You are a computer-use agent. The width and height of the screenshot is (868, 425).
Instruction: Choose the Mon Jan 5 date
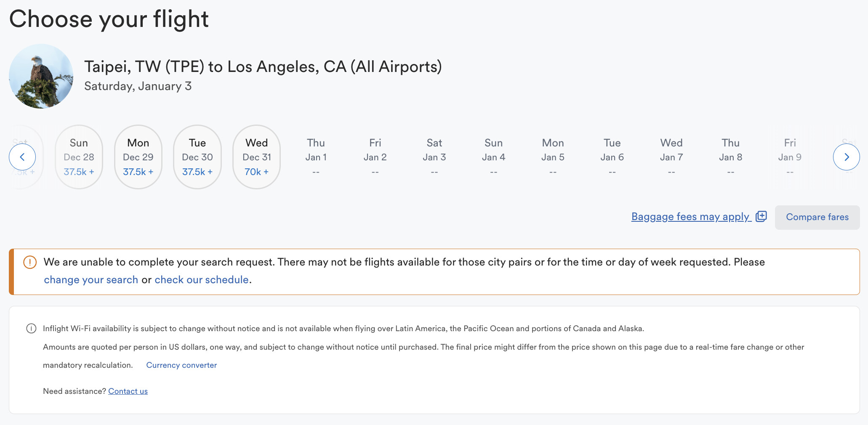click(x=553, y=157)
